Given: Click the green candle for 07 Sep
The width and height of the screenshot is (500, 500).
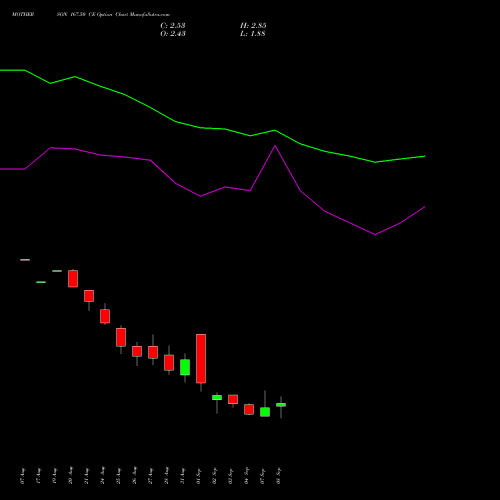Looking at the screenshot, I should (265, 412).
